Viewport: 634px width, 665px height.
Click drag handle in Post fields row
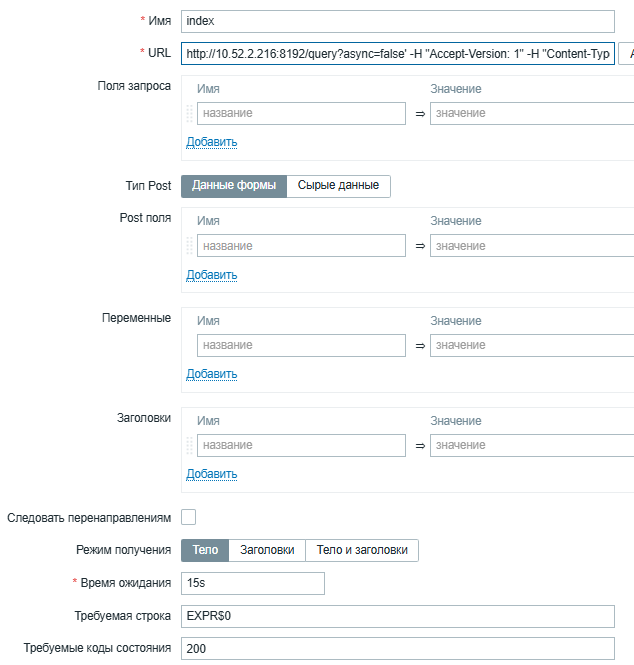(x=189, y=246)
